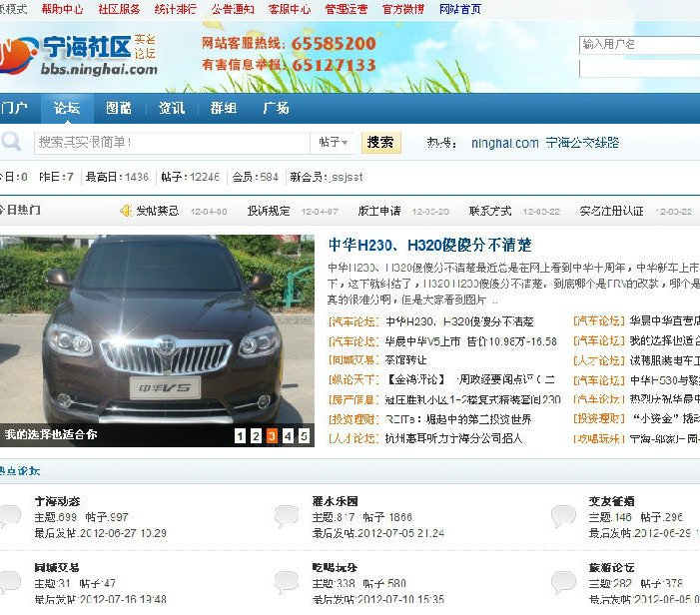
Task: Open the 同城交易 forum title link
Action: pos(57,568)
